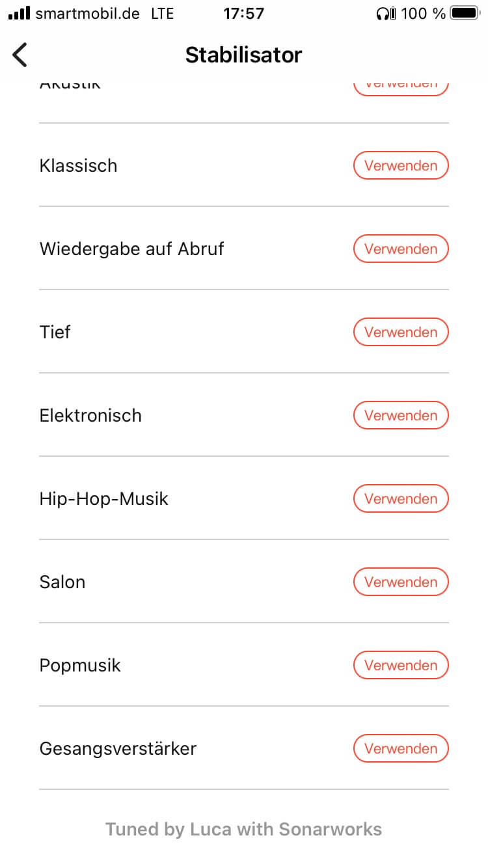
Task: Tap Verwenden for the Salon preset
Action: pyautogui.click(x=401, y=582)
